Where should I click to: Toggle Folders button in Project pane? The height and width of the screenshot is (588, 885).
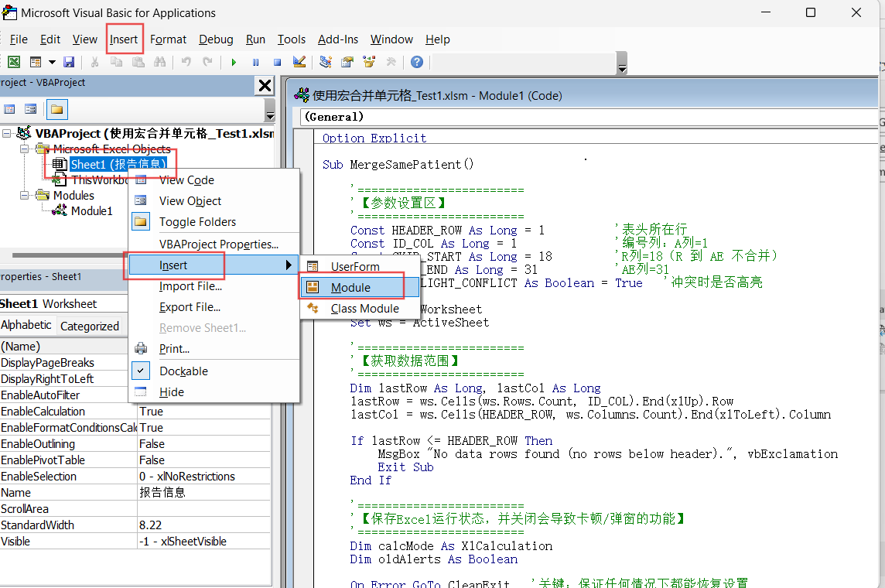click(x=57, y=109)
